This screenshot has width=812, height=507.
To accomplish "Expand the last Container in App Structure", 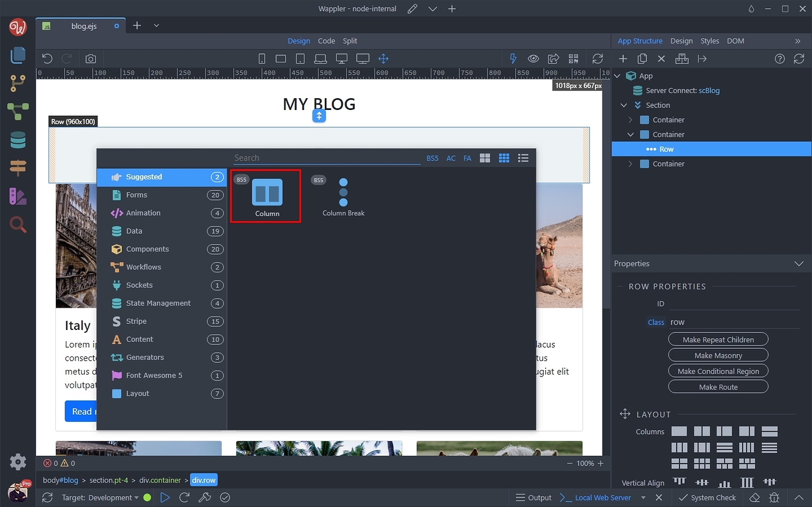I will [631, 164].
